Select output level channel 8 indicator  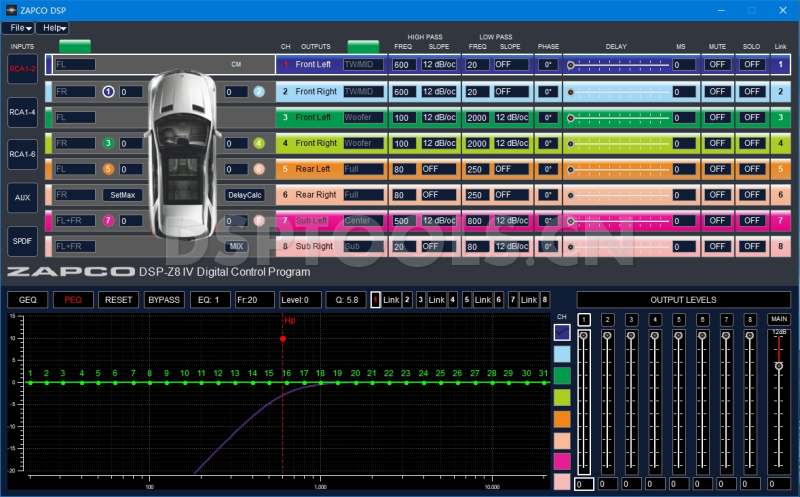click(x=750, y=319)
